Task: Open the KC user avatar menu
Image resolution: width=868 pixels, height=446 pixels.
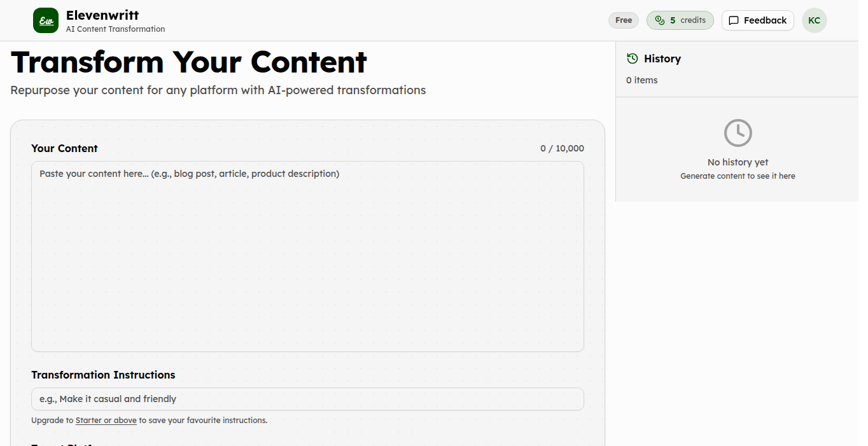Action: [x=814, y=20]
